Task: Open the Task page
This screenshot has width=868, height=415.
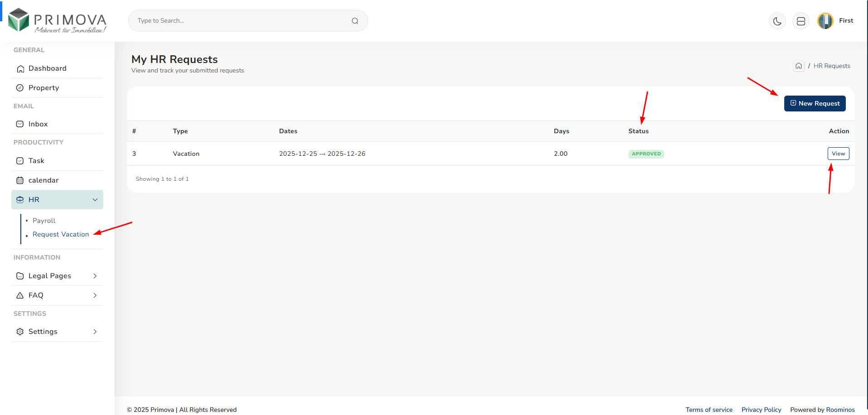Action: (36, 161)
